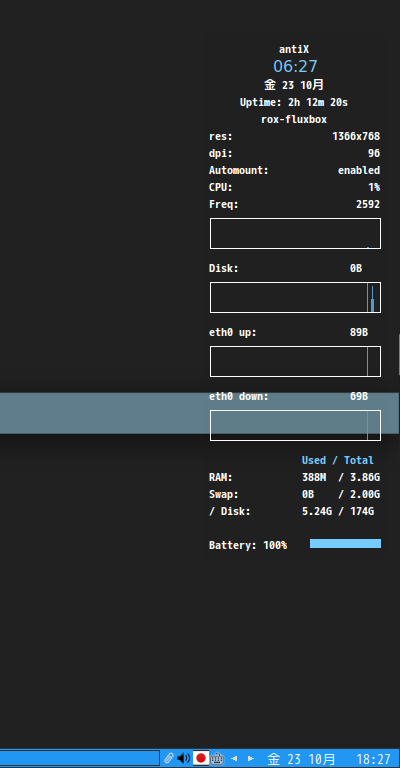Switch to the previous workspace with the left arrow
Image resolution: width=400 pixels, height=768 pixels.
(234, 759)
